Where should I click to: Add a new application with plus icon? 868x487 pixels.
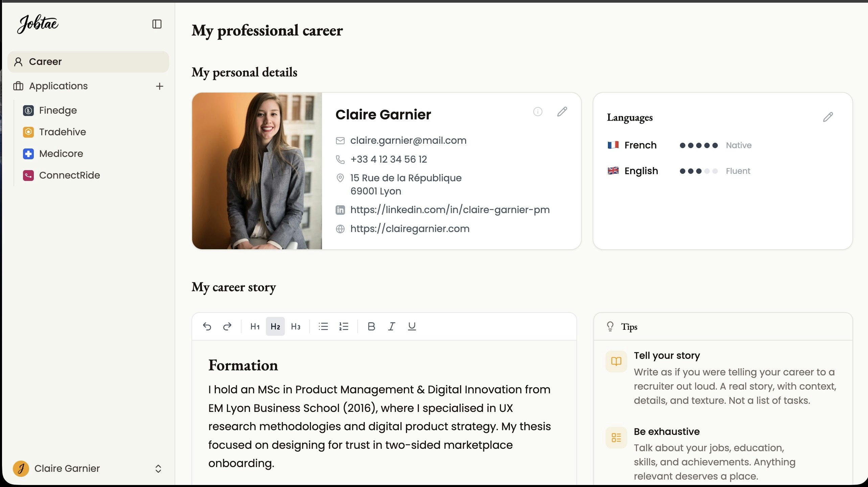[159, 86]
